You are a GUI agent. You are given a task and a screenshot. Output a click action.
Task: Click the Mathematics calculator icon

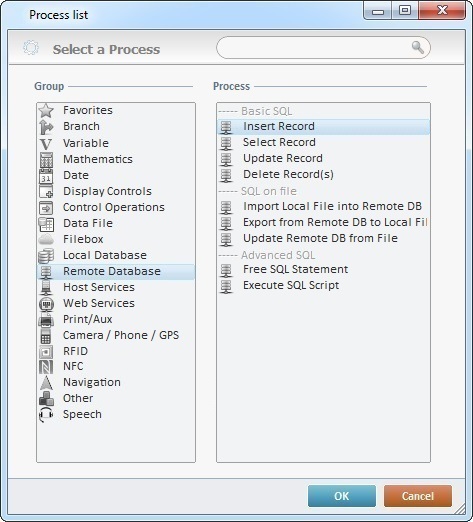pos(46,159)
